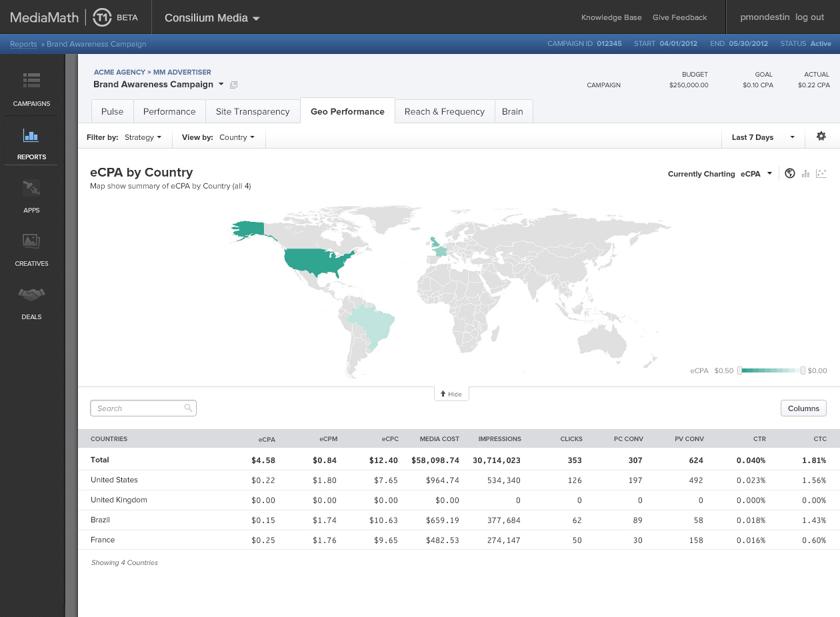840x617 pixels.
Task: Go to Apps in the sidebar
Action: 31,196
